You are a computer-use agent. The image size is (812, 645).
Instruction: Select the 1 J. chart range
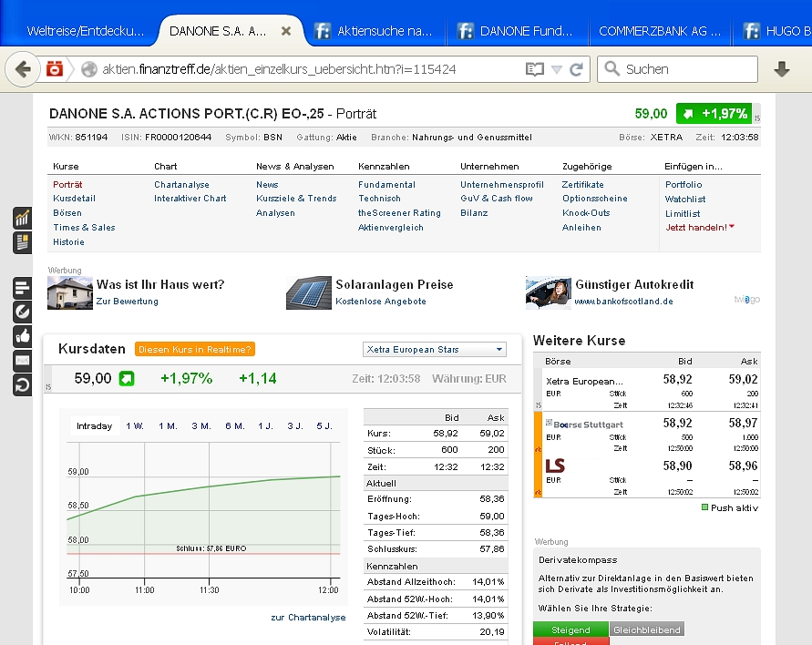pos(266,426)
